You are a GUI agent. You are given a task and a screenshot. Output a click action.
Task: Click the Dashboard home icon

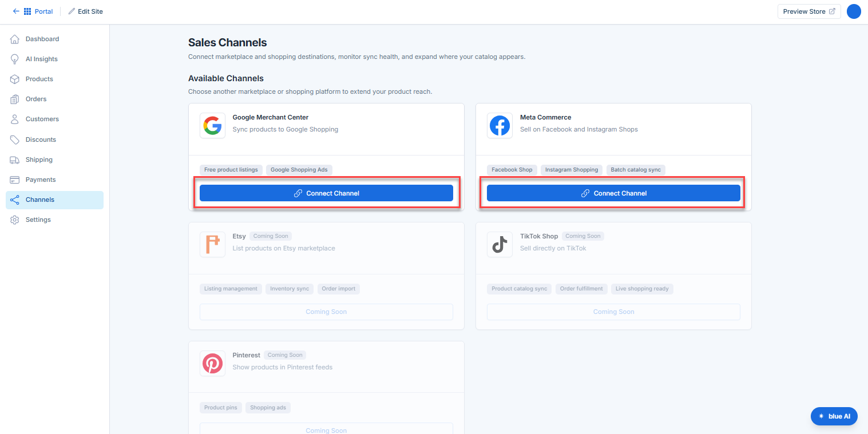click(x=15, y=39)
